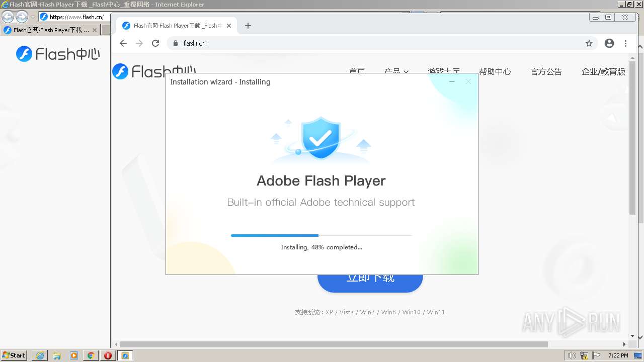This screenshot has height=362, width=644.
Task: Click the installation progress bar
Action: click(321, 235)
